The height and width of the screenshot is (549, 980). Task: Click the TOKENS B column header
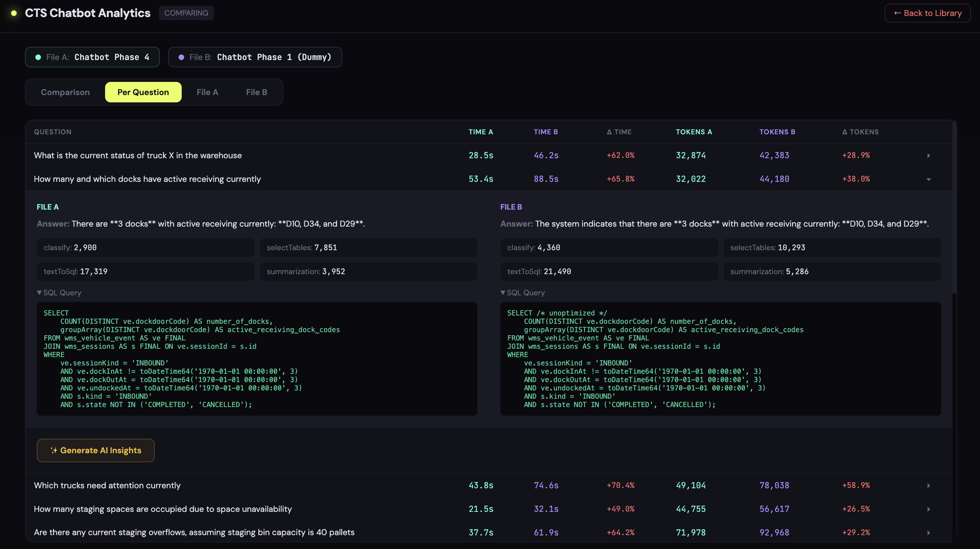[777, 132]
